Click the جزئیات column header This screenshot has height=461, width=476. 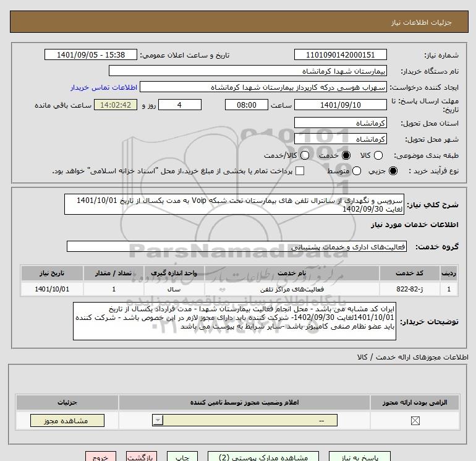[67, 402]
